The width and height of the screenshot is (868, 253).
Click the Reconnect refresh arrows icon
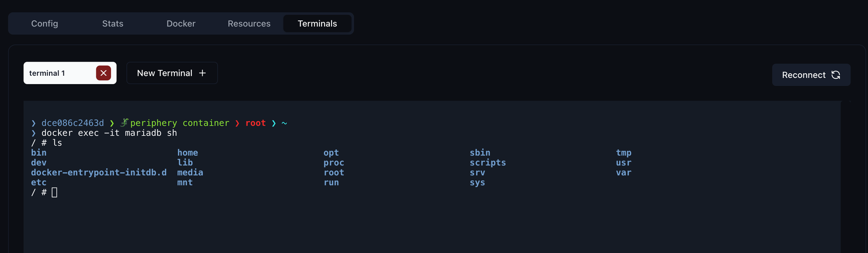tap(836, 75)
